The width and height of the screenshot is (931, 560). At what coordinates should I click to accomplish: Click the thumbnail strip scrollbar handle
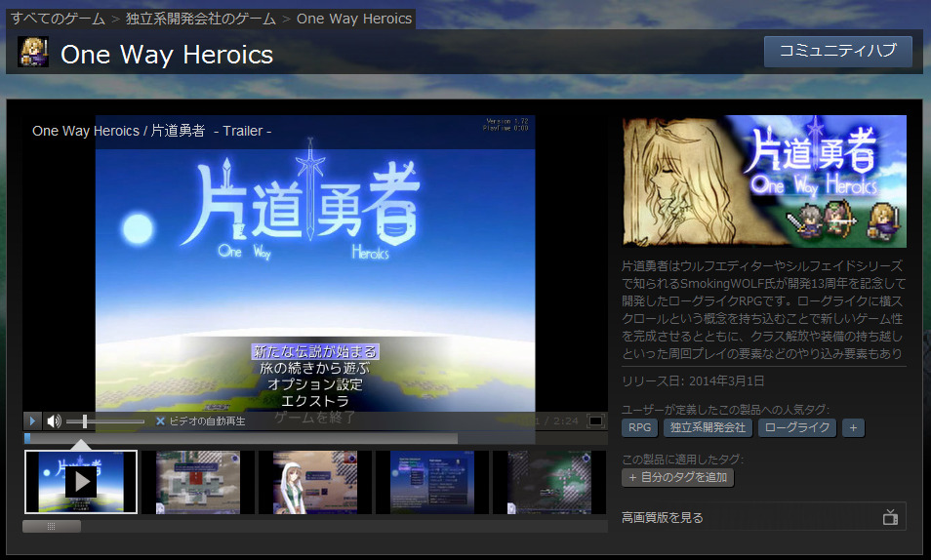click(x=52, y=526)
